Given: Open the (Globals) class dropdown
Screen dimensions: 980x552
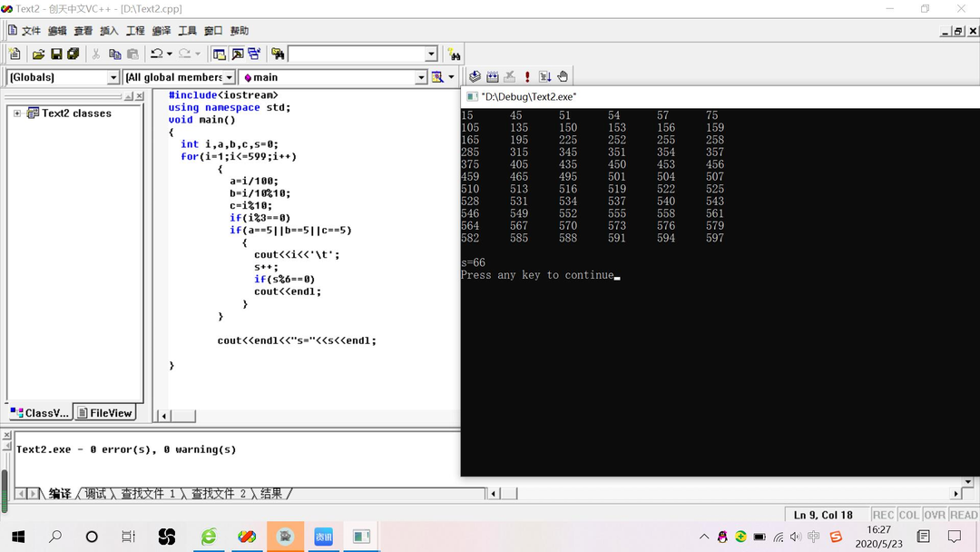Looking at the screenshot, I should pyautogui.click(x=113, y=77).
